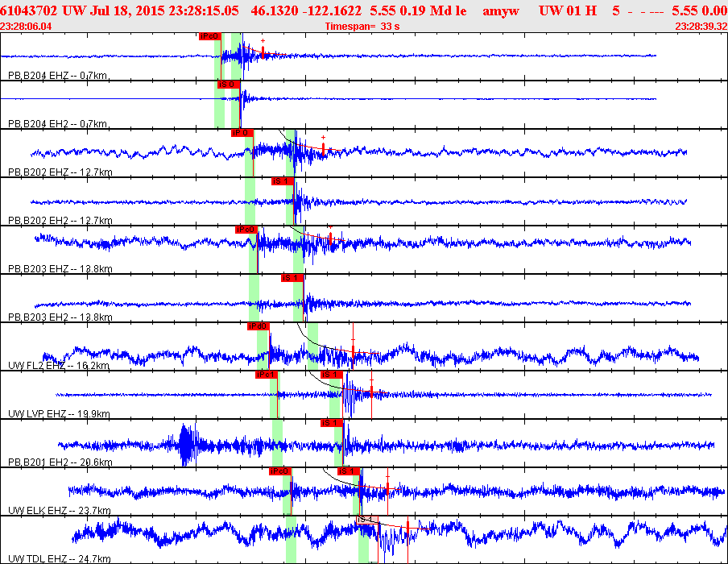This screenshot has height=564, width=728.
Task: Select the iPd0 pick on UW FL2 trace
Action: click(258, 326)
